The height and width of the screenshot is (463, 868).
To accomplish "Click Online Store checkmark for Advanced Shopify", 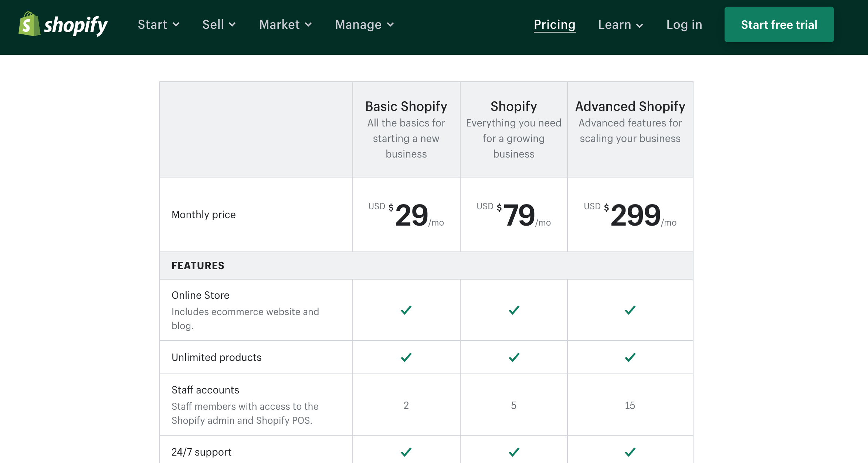I will 630,310.
